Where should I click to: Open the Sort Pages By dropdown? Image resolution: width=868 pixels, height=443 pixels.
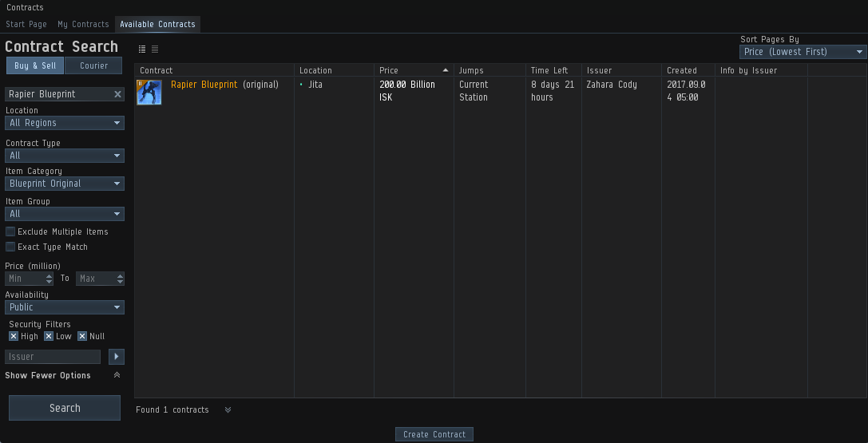click(803, 52)
